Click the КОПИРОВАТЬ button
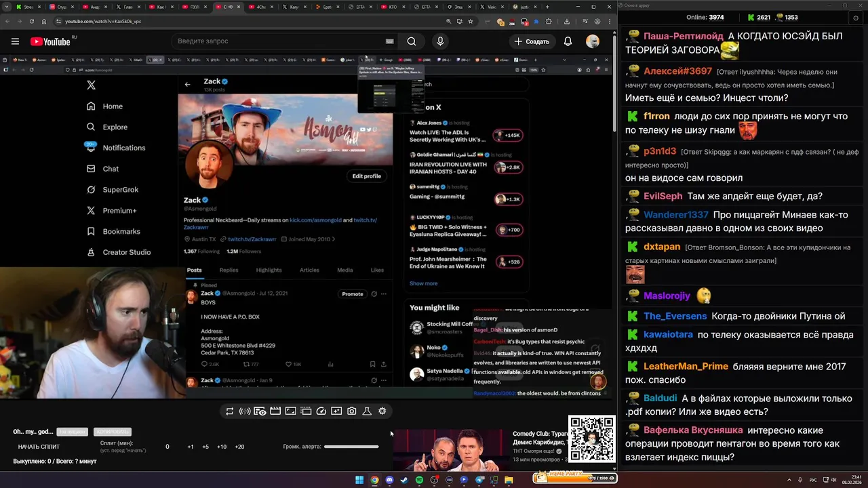Screen dimensions: 868x488 (x=113, y=432)
